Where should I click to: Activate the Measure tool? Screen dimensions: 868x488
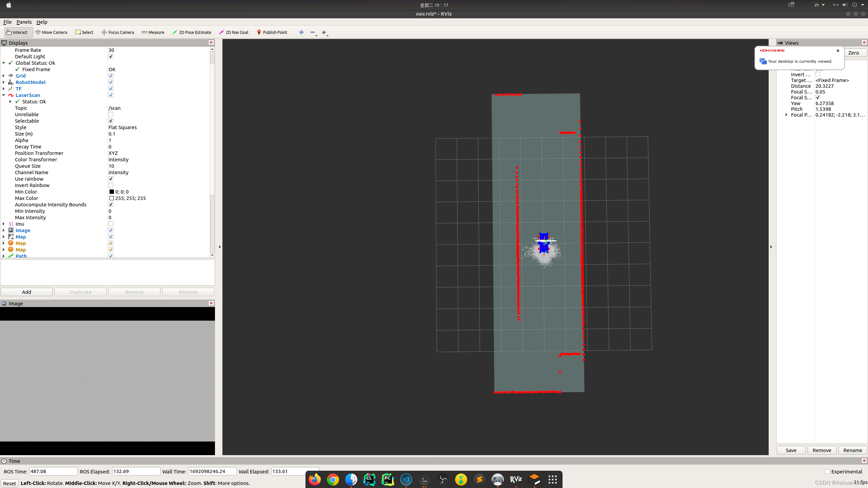pos(153,32)
